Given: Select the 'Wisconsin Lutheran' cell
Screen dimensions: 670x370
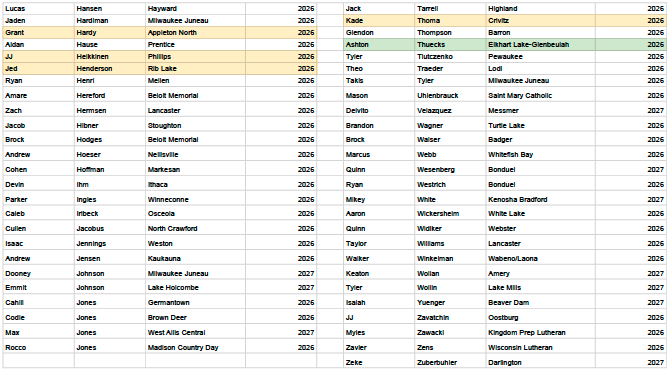Looking at the screenshot, I should (x=541, y=347).
